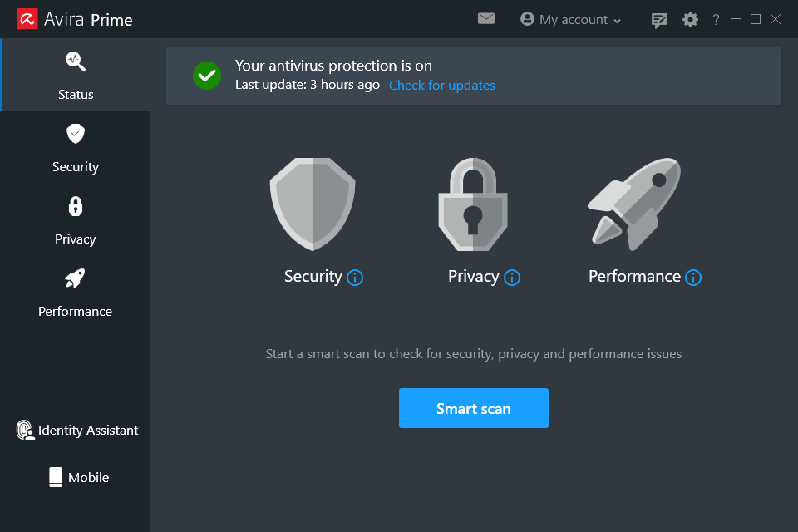Open Privacy section using the padlock icon
The image size is (798, 532).
pyautogui.click(x=75, y=206)
